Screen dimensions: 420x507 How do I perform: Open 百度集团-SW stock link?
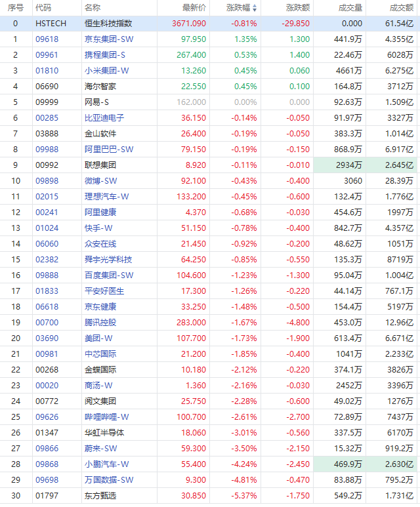109,275
